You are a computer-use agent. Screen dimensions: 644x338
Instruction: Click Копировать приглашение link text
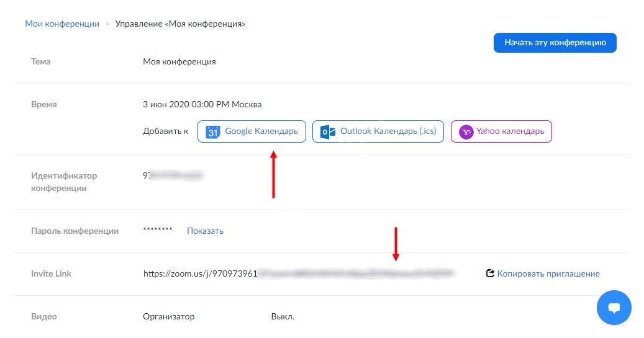coord(548,274)
